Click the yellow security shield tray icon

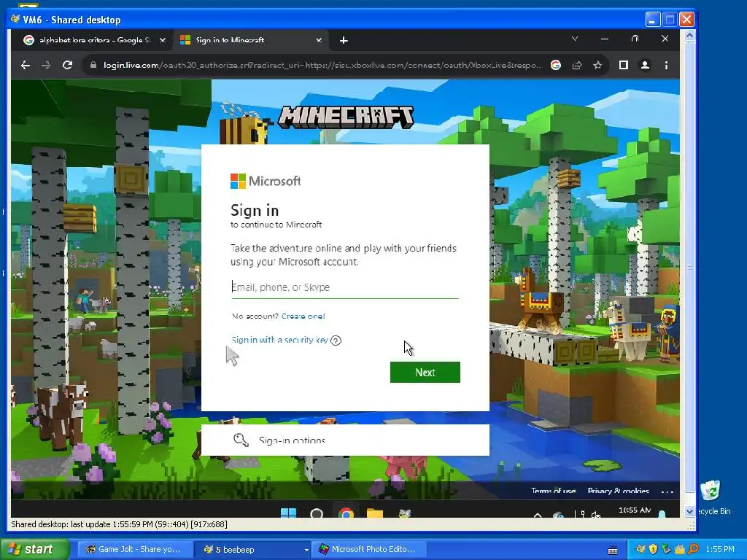(653, 549)
